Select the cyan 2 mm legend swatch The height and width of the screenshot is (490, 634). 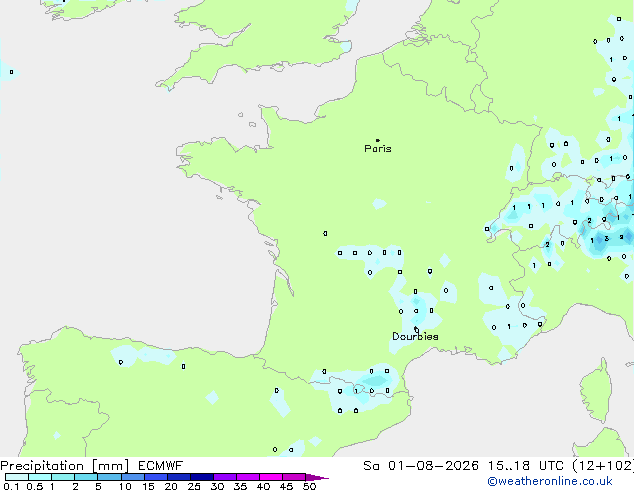[x=86, y=477]
